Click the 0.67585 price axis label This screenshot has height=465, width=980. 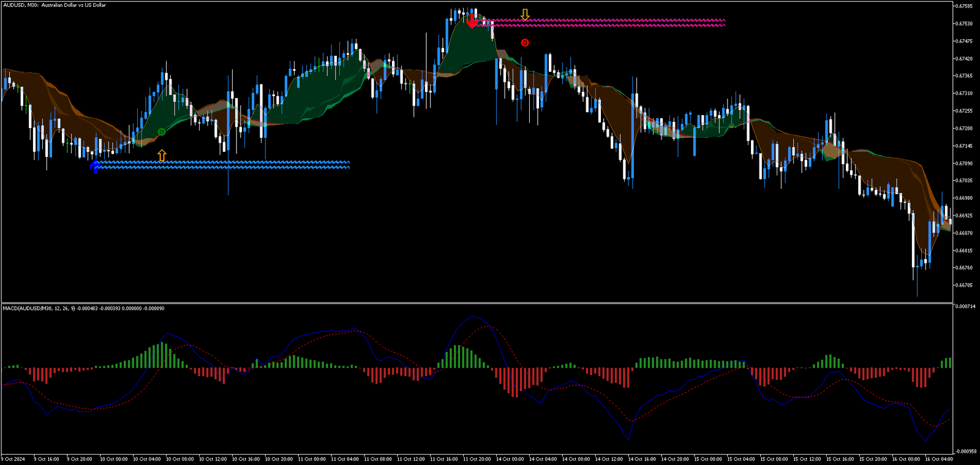tap(965, 6)
